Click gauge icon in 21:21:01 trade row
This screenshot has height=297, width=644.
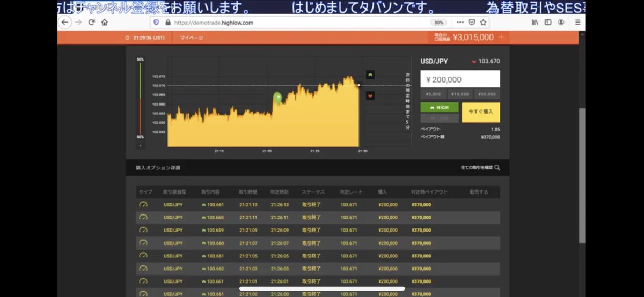point(143,281)
